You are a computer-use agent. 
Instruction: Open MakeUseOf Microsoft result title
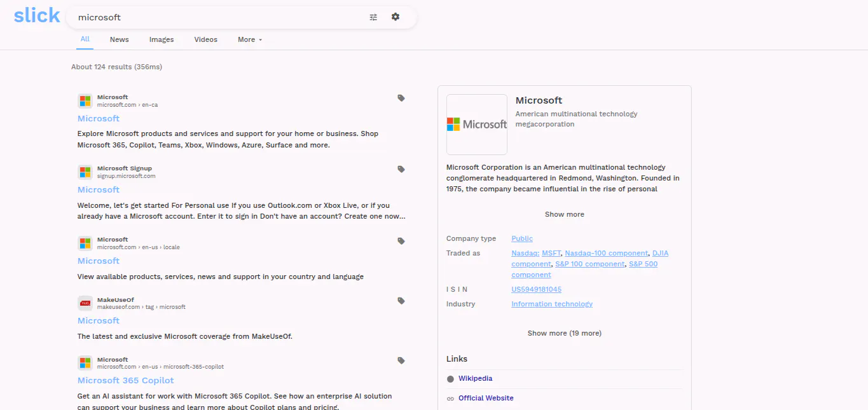coord(99,320)
